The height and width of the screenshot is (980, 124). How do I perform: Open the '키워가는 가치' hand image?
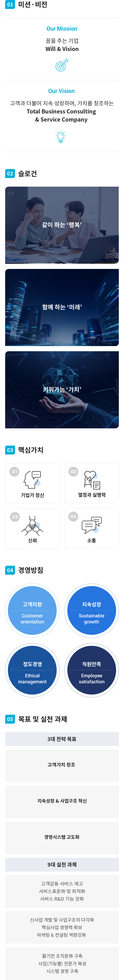(x=62, y=390)
